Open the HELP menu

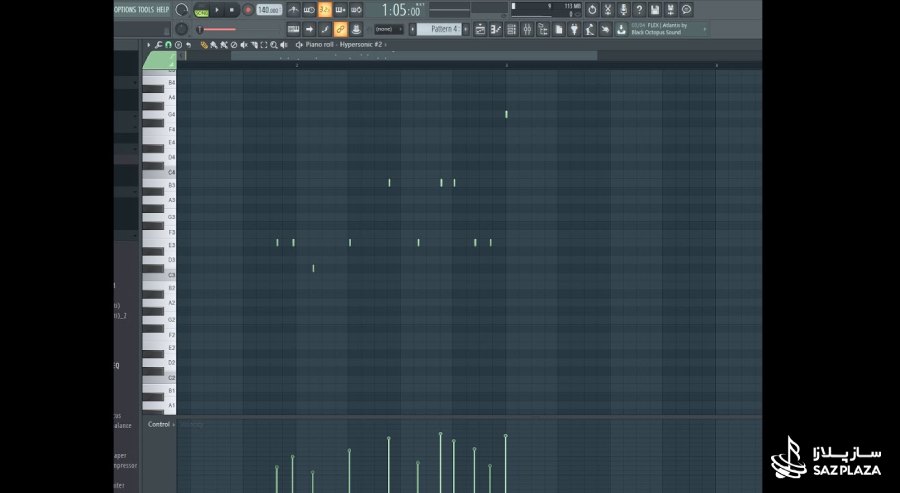pyautogui.click(x=163, y=10)
